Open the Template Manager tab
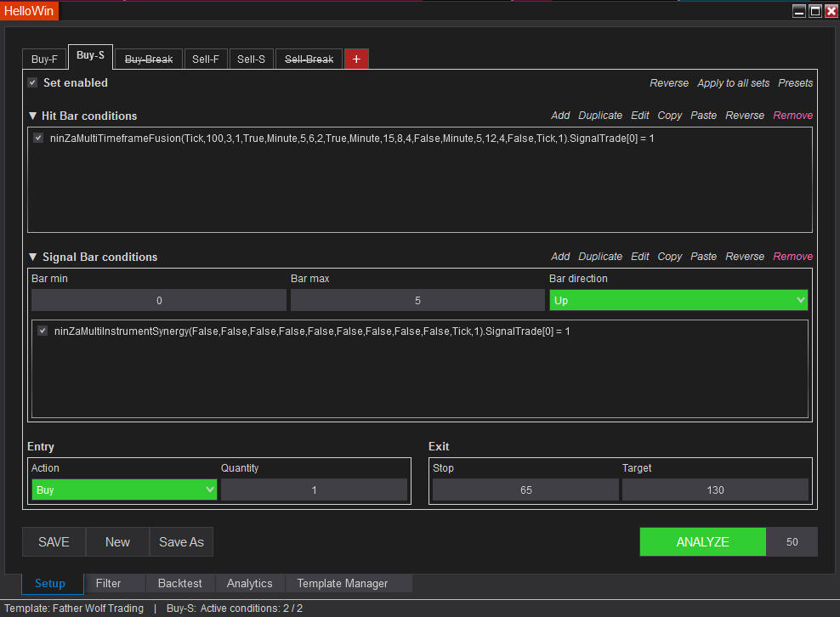 click(x=342, y=583)
